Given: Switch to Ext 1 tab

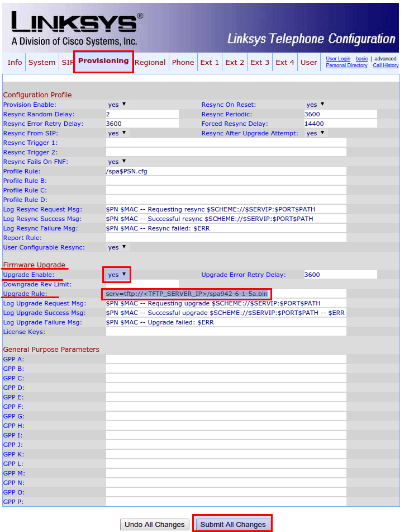Looking at the screenshot, I should [210, 63].
